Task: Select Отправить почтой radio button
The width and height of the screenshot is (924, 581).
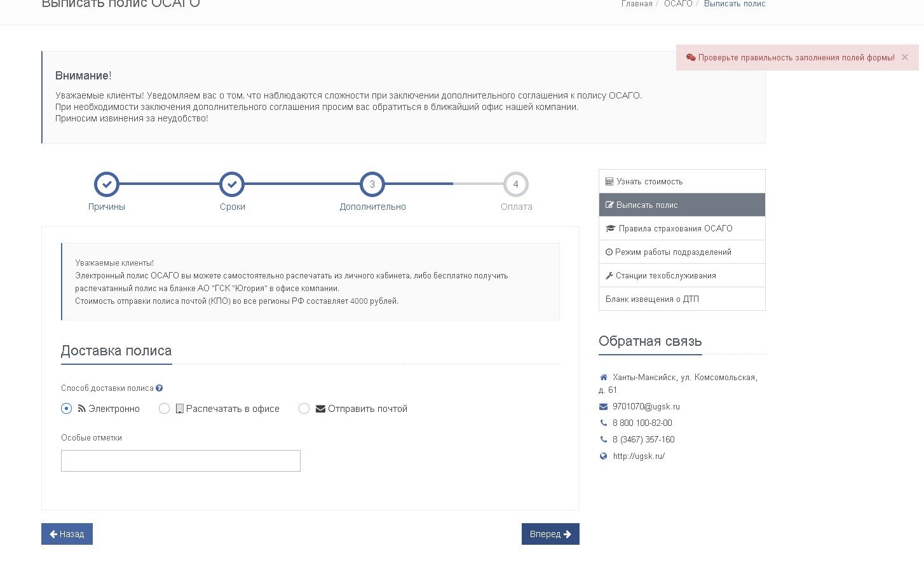Action: click(x=304, y=409)
